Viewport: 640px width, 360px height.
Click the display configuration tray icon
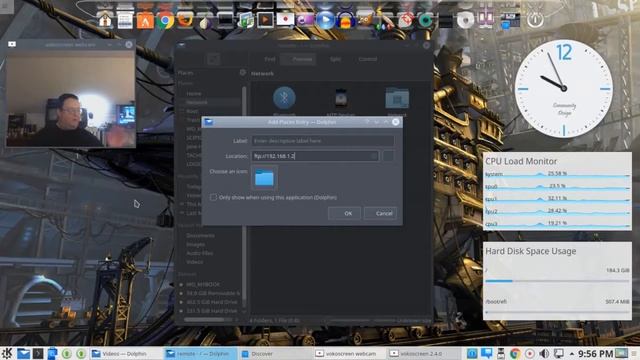tap(558, 353)
